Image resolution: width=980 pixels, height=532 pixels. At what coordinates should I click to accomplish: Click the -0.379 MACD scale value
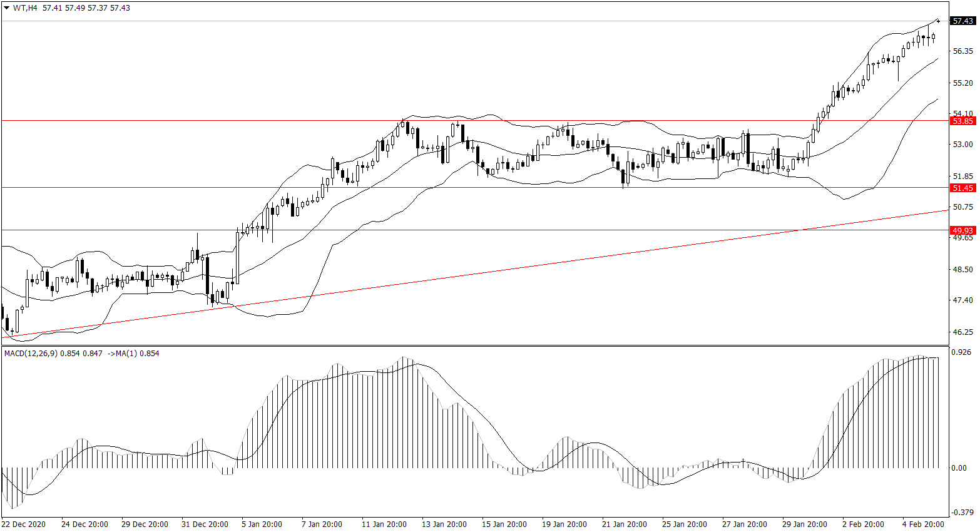tap(961, 513)
